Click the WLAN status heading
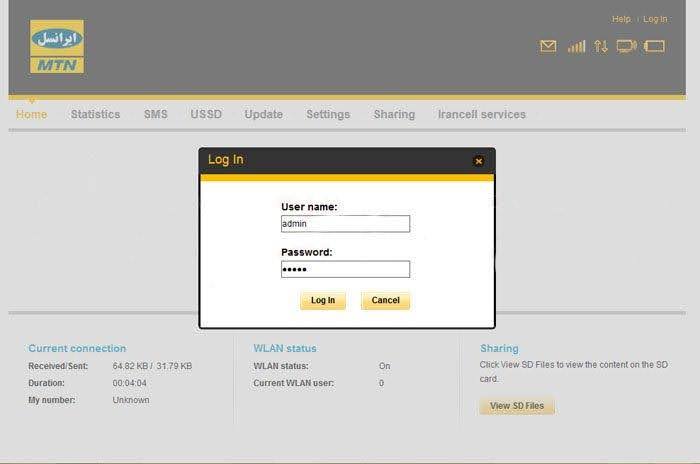This screenshot has height=464, width=700. pyautogui.click(x=285, y=348)
